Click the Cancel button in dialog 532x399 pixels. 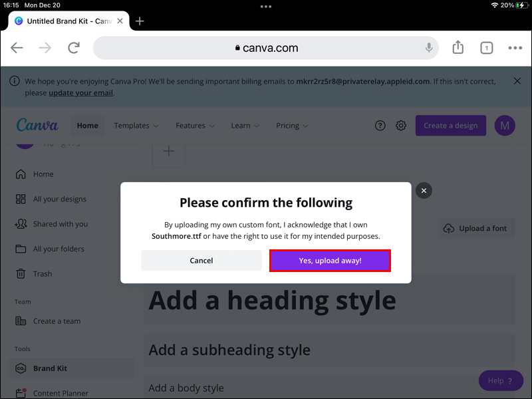pyautogui.click(x=201, y=261)
